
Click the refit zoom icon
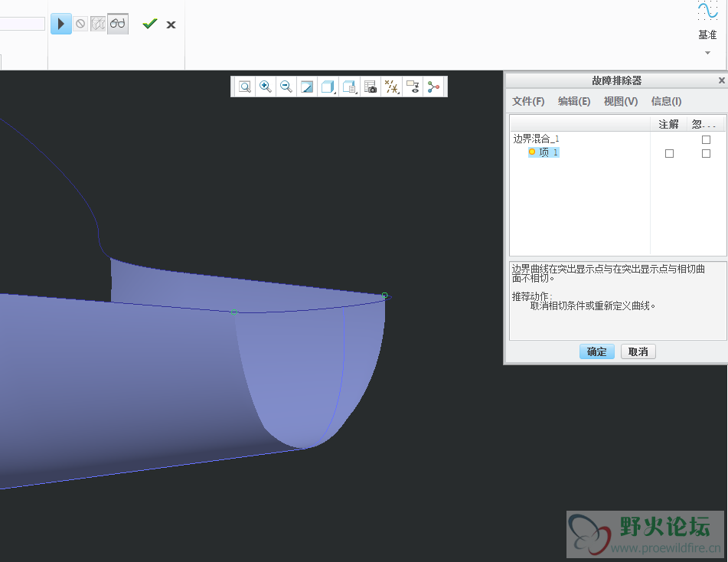point(245,87)
